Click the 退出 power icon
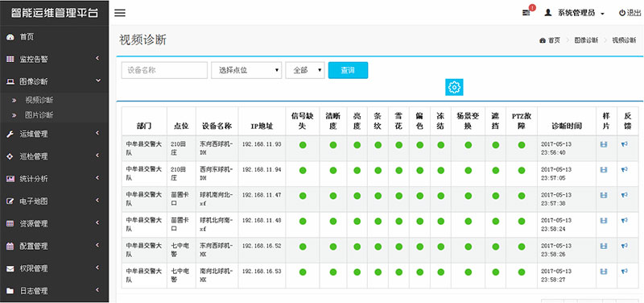The height and width of the screenshot is (303, 644). pyautogui.click(x=622, y=13)
